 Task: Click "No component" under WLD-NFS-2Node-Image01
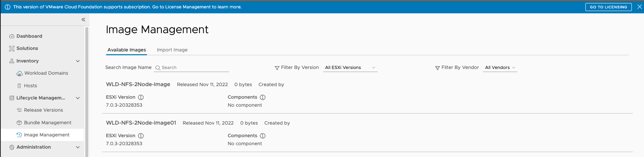tap(245, 144)
